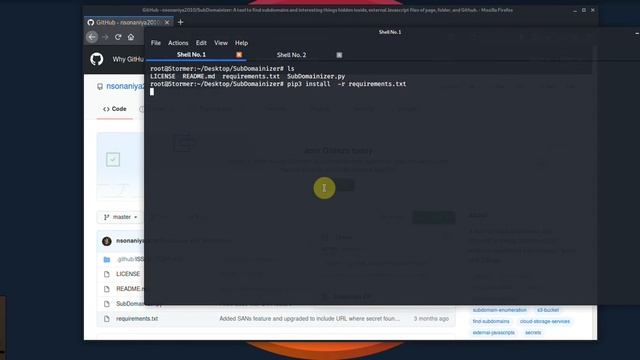Image resolution: width=640 pixels, height=360 pixels.
Task: Open Added SANs feature commit message
Action: click(x=310, y=319)
